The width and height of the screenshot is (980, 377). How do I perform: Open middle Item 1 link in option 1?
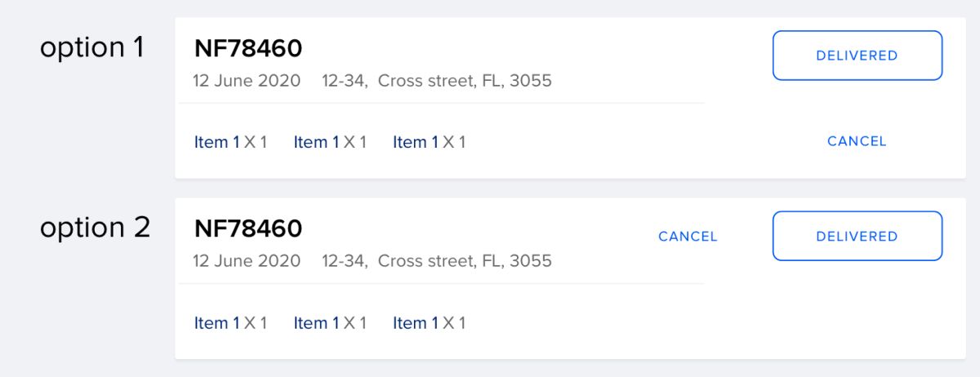pos(316,143)
